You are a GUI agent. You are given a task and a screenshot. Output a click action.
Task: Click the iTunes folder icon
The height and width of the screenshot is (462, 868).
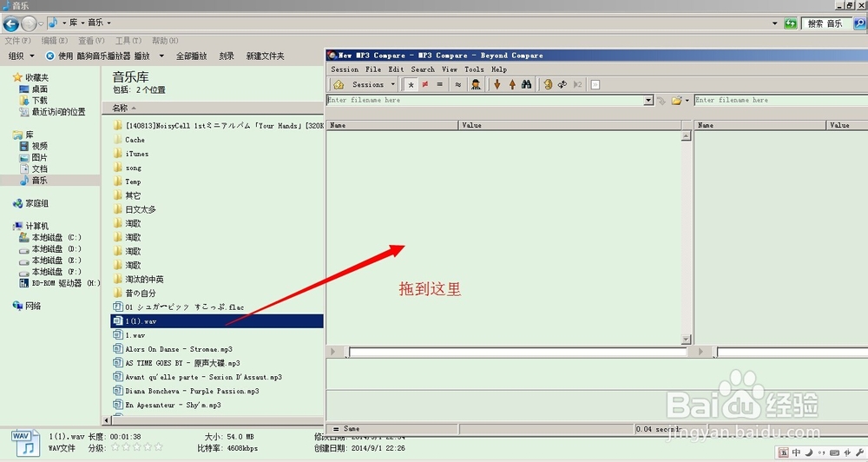118,154
